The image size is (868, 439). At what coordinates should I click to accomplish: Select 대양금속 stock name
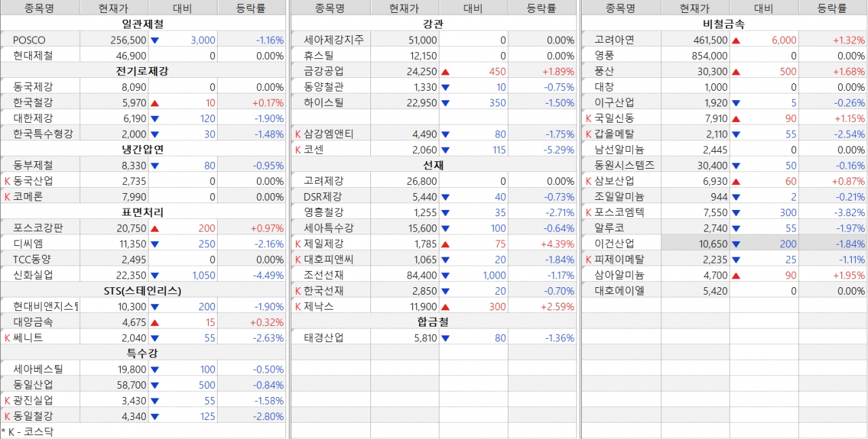click(33, 322)
